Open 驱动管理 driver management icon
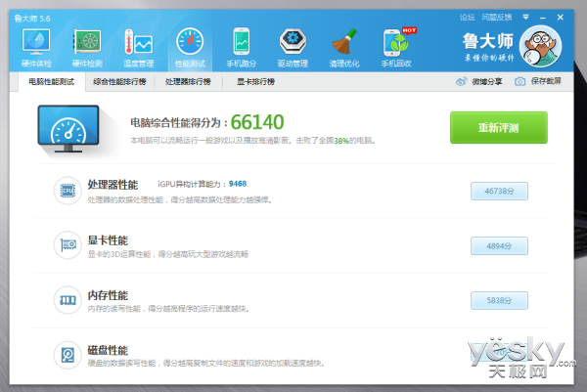Viewport: 587px width, 392px height. point(293,45)
